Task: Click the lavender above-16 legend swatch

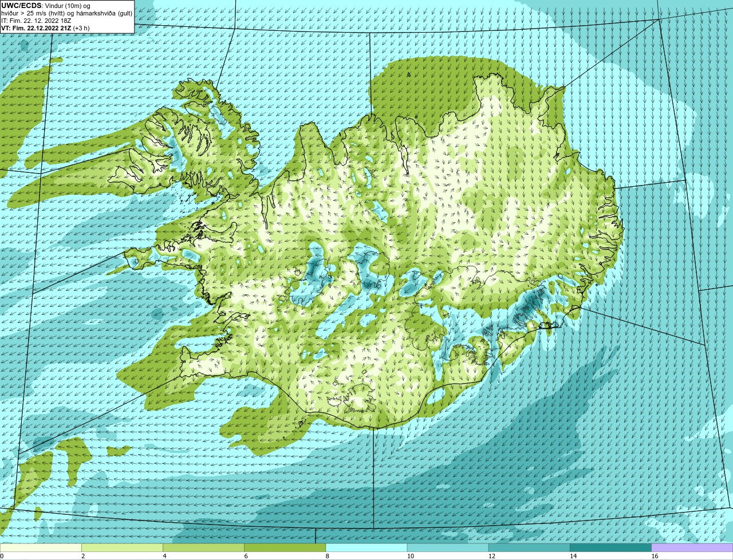Action: [x=692, y=547]
